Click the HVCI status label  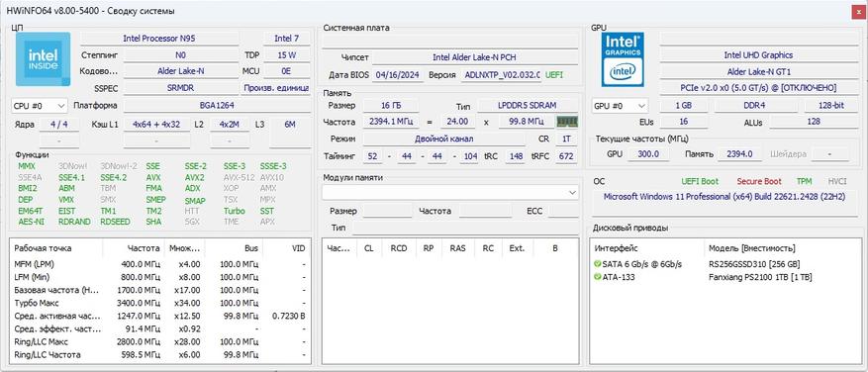[x=837, y=182]
